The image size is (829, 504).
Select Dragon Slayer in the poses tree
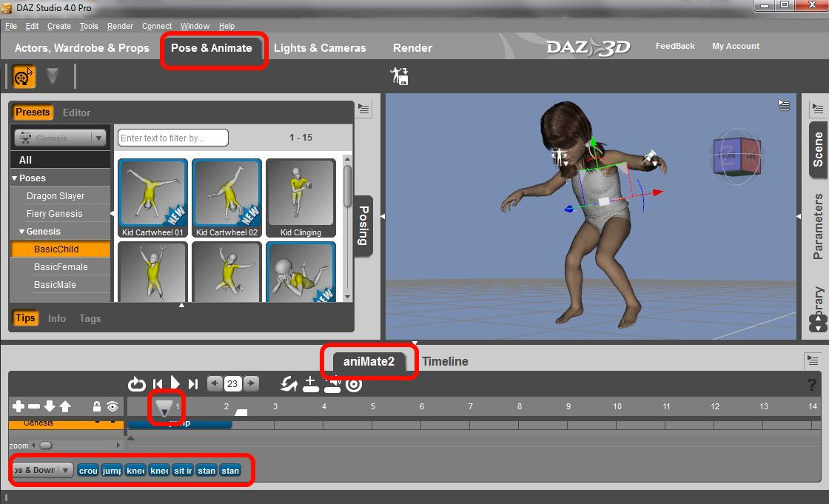56,195
